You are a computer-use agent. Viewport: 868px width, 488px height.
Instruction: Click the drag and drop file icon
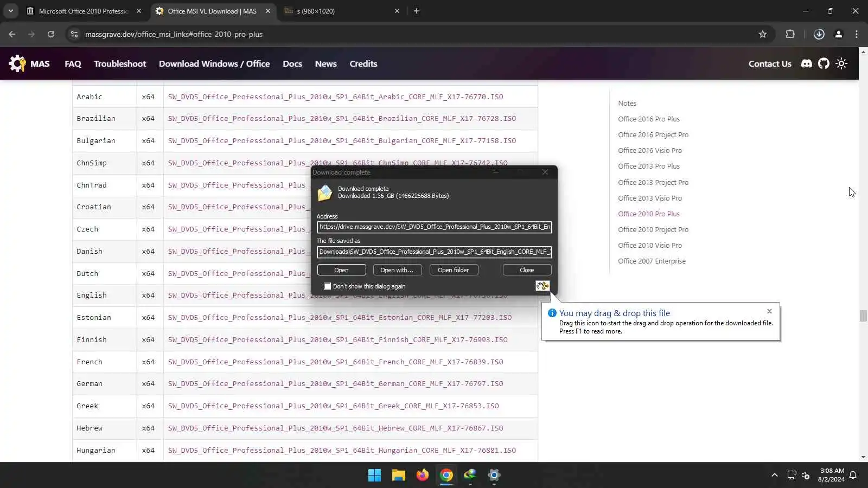tap(542, 286)
